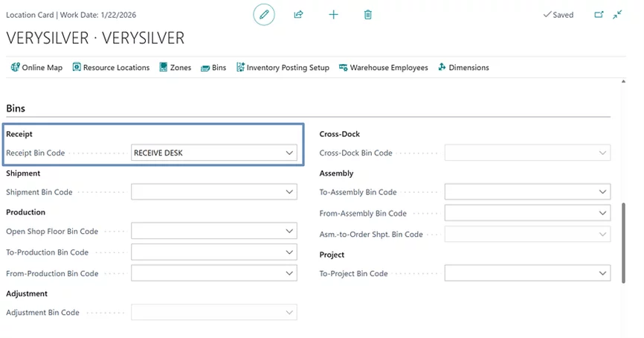Open Warehouse Employees page
Viewport: 644px width, 338px height.
pos(383,68)
